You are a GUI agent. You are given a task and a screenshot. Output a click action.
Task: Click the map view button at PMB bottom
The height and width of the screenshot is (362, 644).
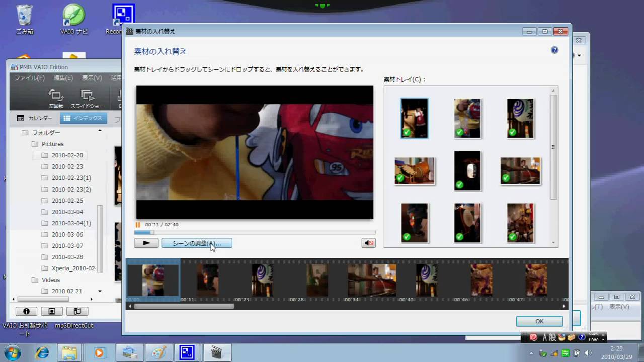77,311
